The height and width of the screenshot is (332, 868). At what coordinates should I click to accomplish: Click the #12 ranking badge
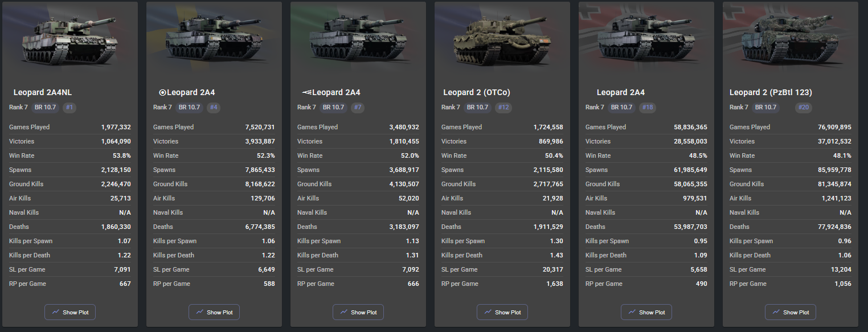(x=503, y=107)
